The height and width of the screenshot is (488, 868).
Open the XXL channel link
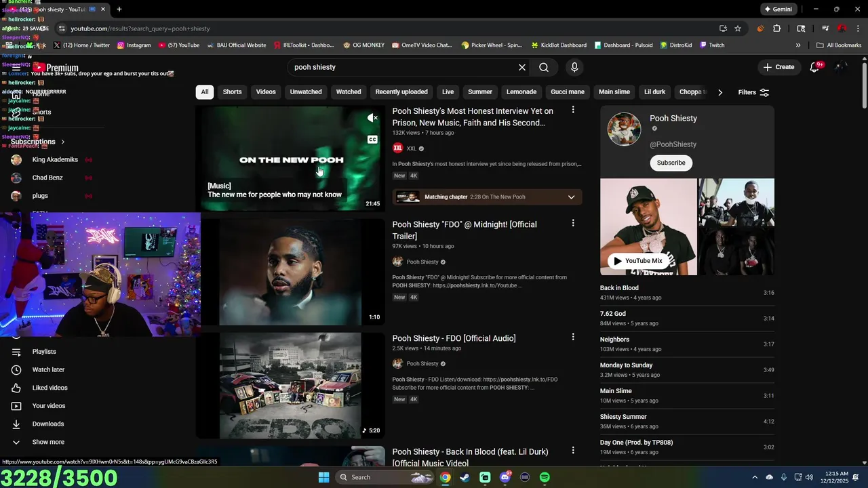click(x=411, y=148)
